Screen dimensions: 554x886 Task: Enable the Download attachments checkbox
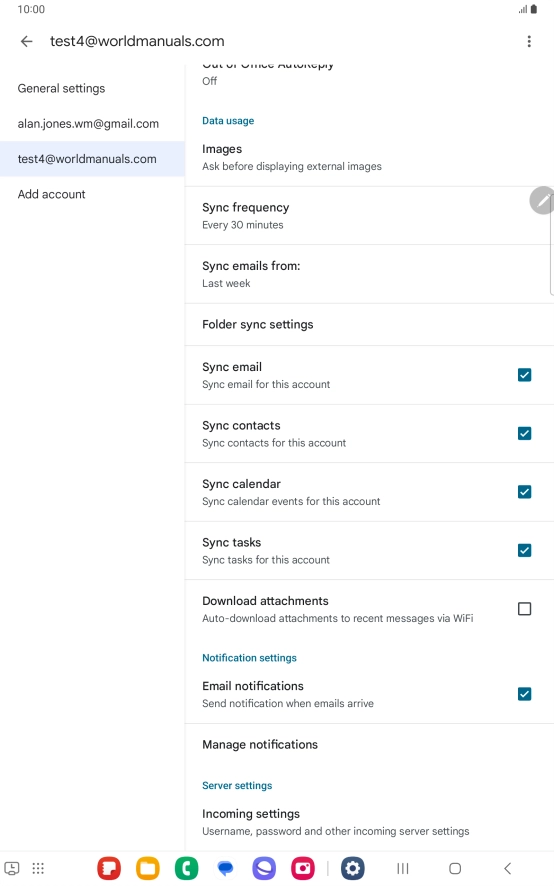pos(525,609)
